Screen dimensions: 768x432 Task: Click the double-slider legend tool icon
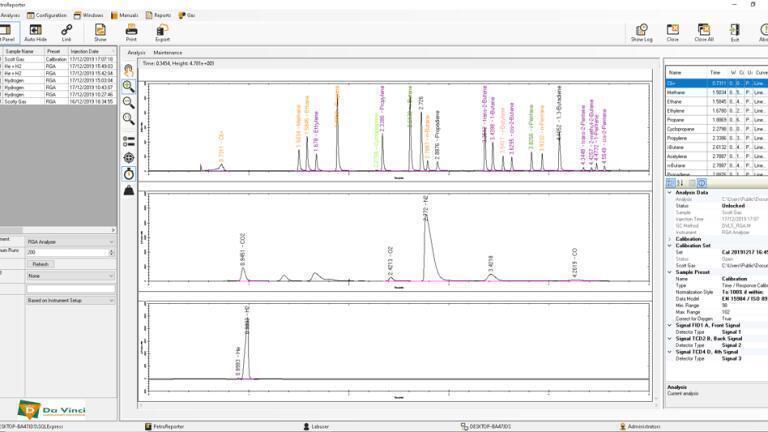click(x=128, y=142)
